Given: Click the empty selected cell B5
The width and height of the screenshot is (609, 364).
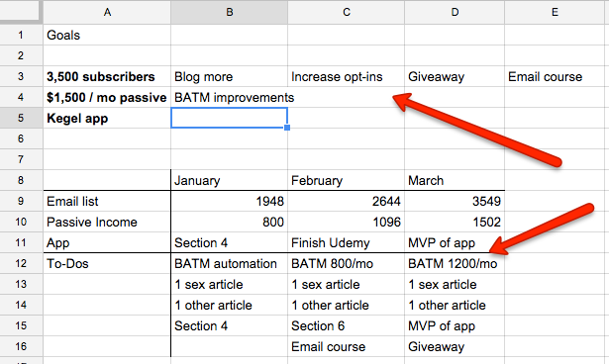Looking at the screenshot, I should coord(229,118).
